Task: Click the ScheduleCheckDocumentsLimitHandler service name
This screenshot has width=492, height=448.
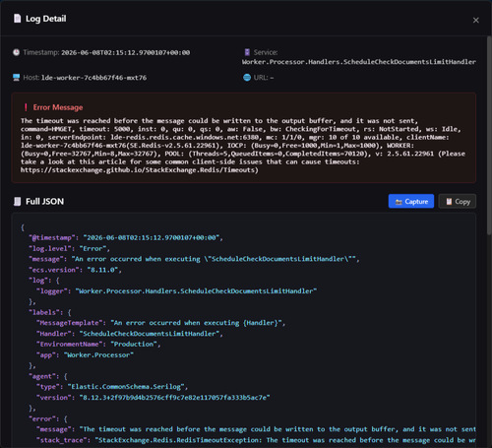Action: coord(359,62)
